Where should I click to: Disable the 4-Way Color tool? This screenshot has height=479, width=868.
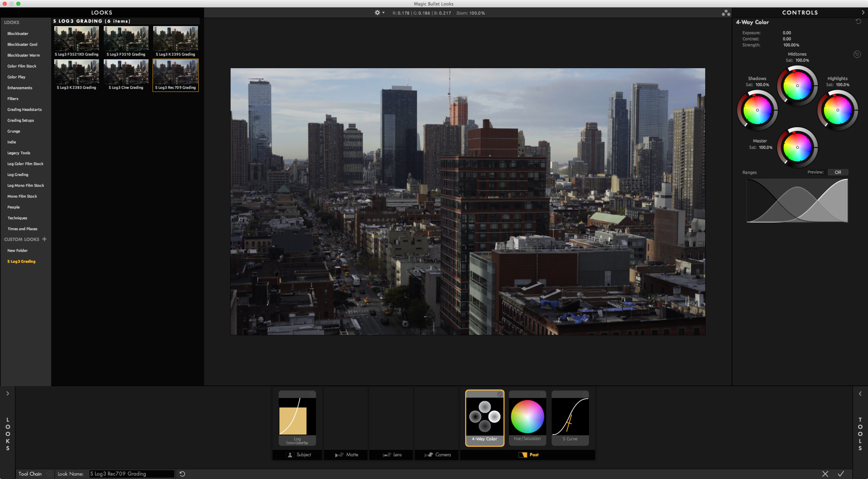tap(499, 394)
